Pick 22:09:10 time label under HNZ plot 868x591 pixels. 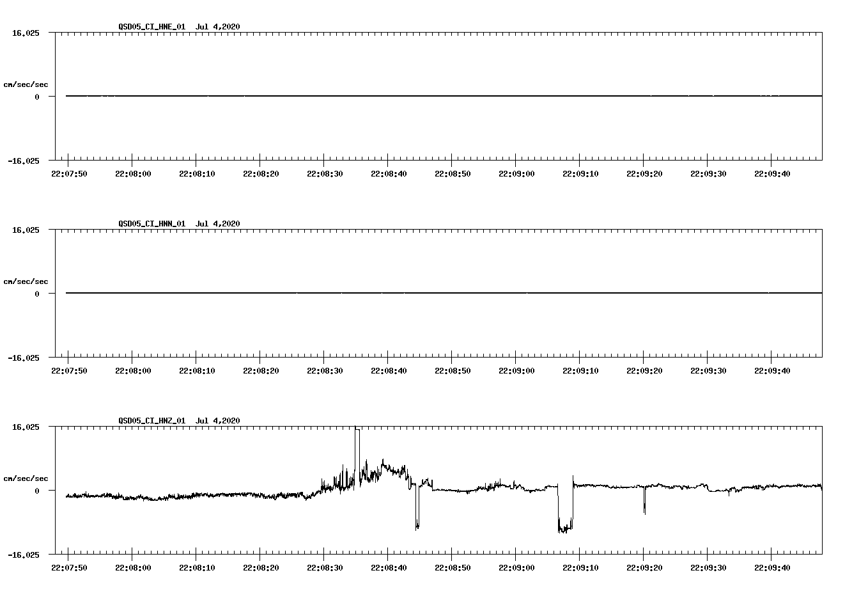(580, 567)
